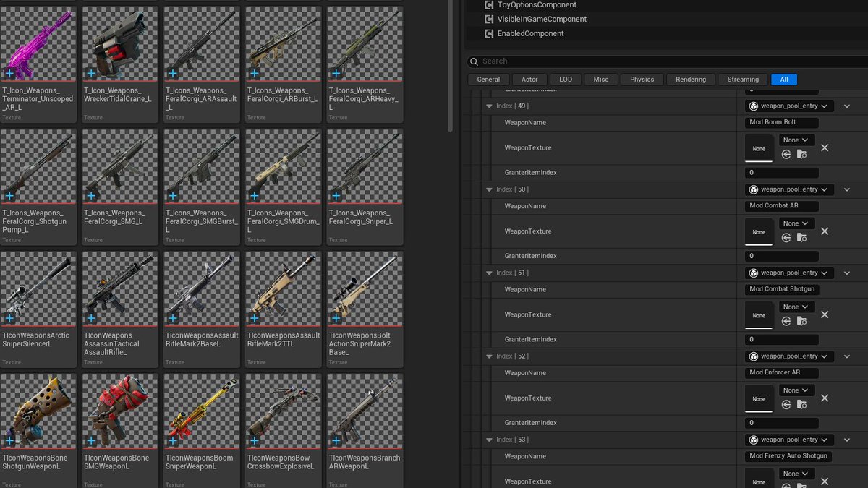This screenshot has height=488, width=868.
Task: Clear the Mod Combat AR weapon texture
Action: (825, 231)
